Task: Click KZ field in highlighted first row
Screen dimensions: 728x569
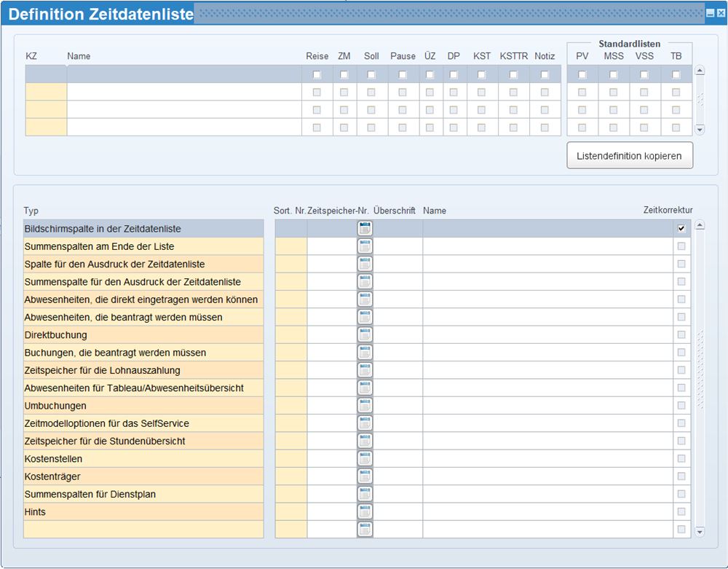Action: click(x=46, y=74)
